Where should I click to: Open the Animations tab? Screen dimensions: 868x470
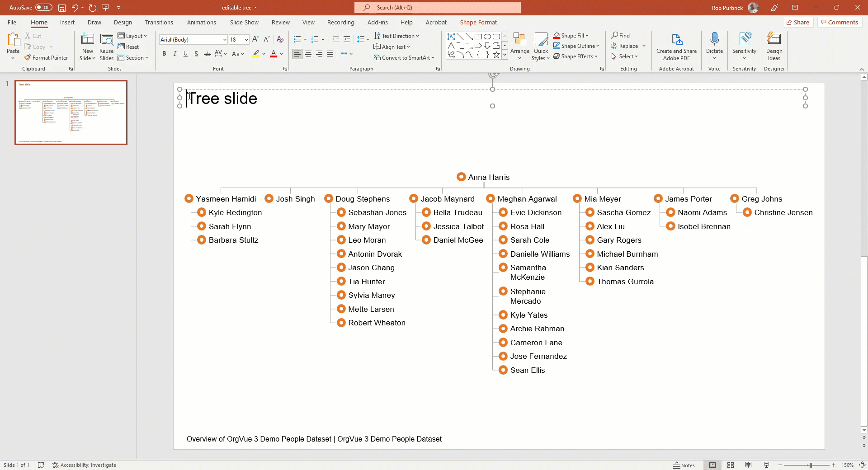tap(202, 22)
